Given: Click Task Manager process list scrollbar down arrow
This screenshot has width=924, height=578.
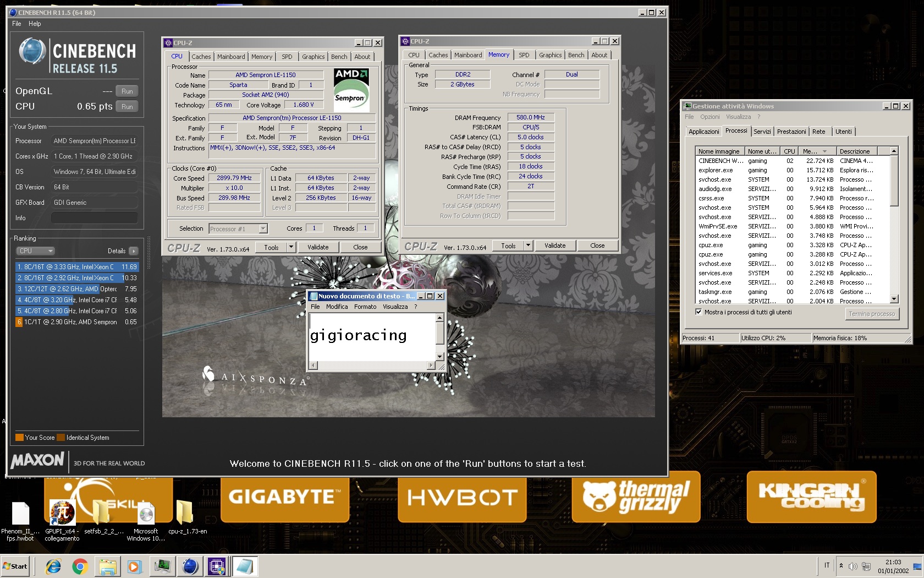Looking at the screenshot, I should click(x=894, y=299).
